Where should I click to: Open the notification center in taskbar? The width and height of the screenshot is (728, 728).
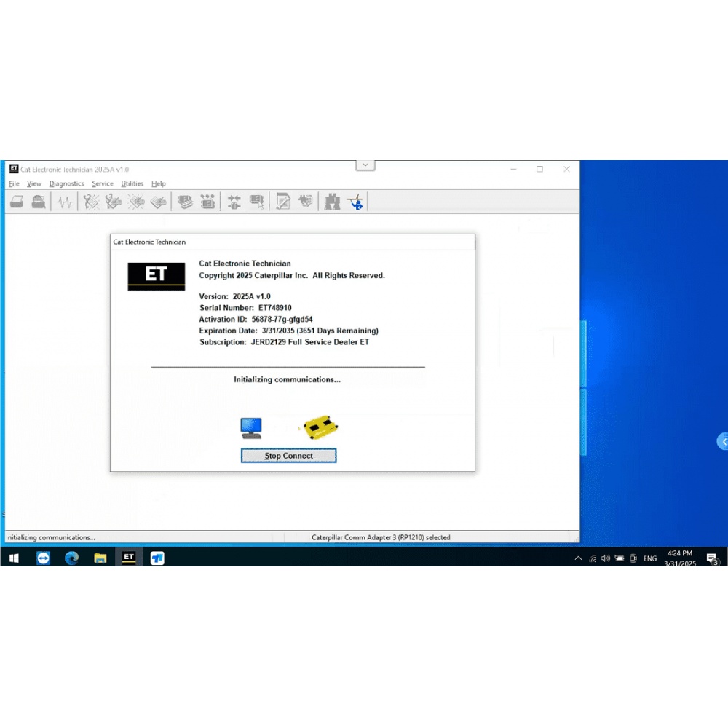pyautogui.click(x=712, y=558)
